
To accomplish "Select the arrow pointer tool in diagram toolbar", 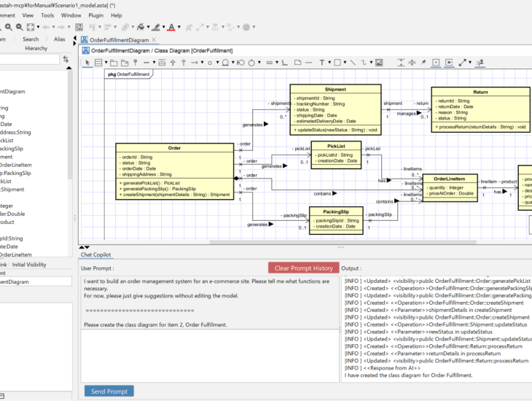I will click(87, 63).
